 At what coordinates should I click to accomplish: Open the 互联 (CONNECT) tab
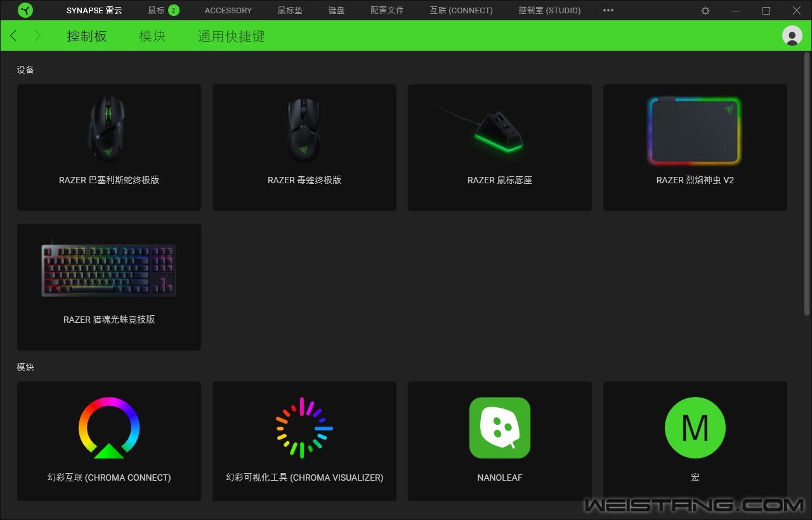461,10
